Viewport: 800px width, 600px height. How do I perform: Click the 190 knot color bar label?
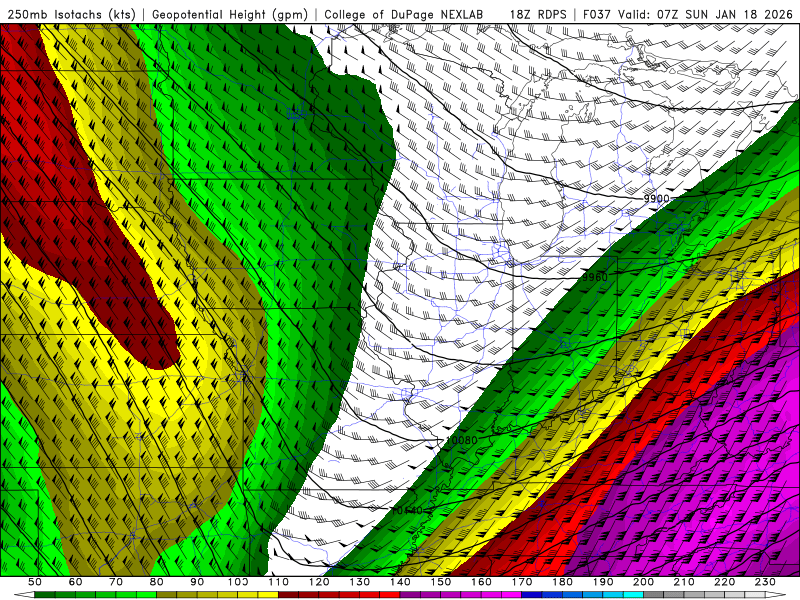tap(604, 582)
